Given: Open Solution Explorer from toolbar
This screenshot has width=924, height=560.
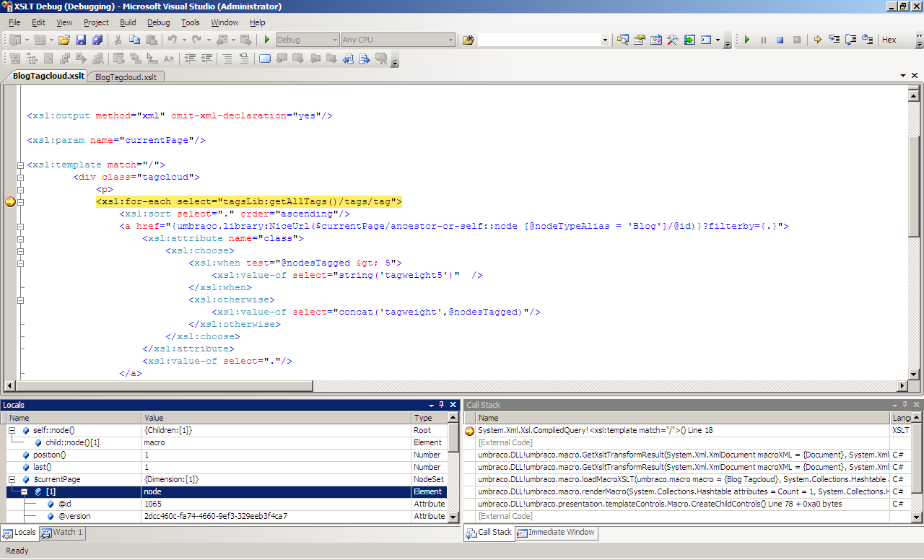Looking at the screenshot, I should tap(622, 40).
